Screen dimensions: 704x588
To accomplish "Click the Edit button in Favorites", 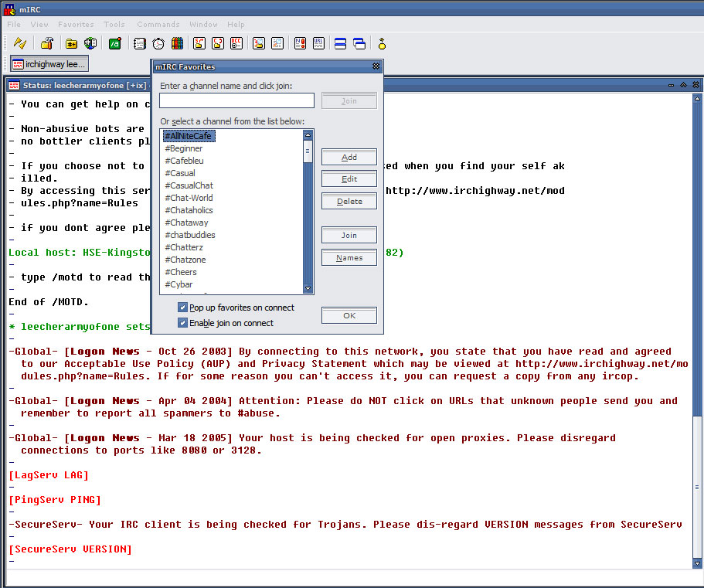I will pyautogui.click(x=349, y=179).
